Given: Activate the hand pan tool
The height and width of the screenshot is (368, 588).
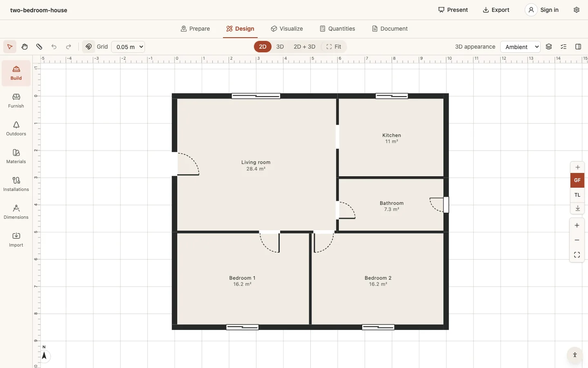Looking at the screenshot, I should click(24, 47).
